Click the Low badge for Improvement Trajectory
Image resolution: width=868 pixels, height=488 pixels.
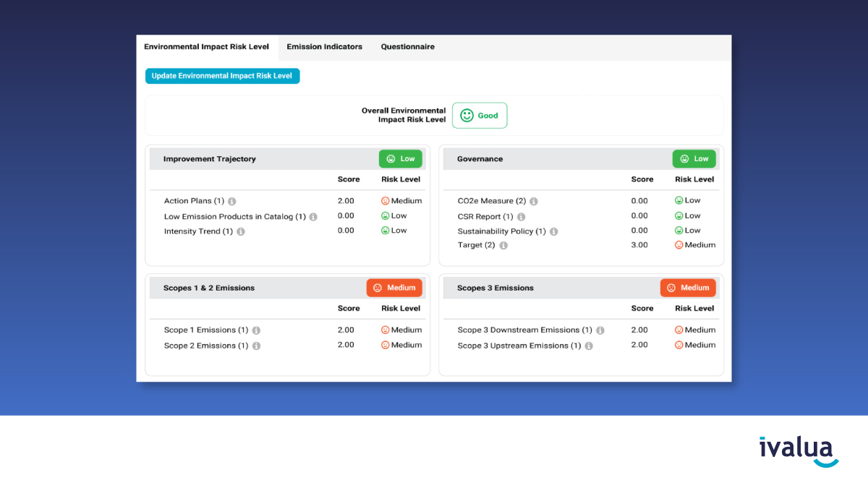(x=400, y=159)
